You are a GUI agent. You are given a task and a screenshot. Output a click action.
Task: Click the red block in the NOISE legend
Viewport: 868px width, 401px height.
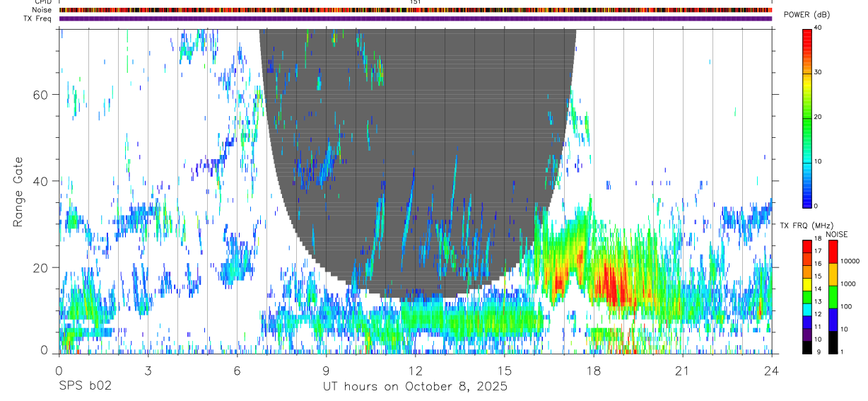pos(833,252)
